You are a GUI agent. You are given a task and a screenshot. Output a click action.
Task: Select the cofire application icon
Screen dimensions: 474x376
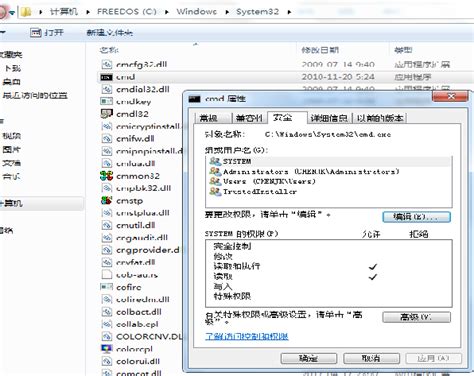pyautogui.click(x=106, y=287)
